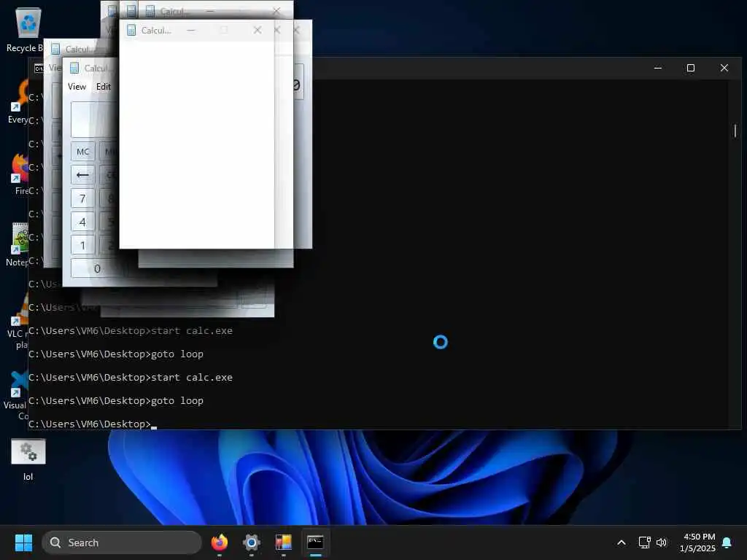Click the last 'goto loop' line

point(177,400)
